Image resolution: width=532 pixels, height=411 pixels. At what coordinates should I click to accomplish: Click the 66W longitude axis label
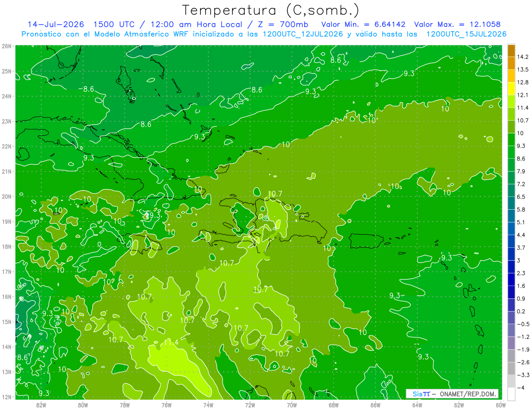pyautogui.click(x=375, y=405)
